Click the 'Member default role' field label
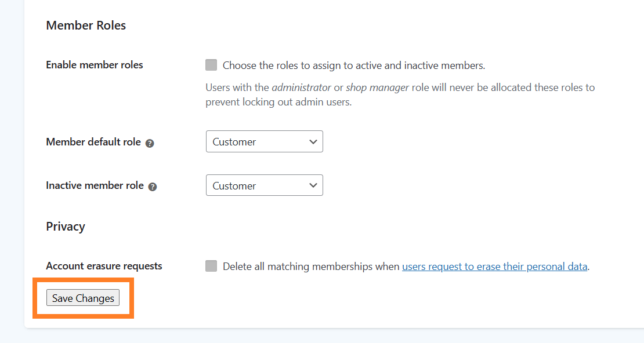The height and width of the screenshot is (343, 644). (x=93, y=142)
